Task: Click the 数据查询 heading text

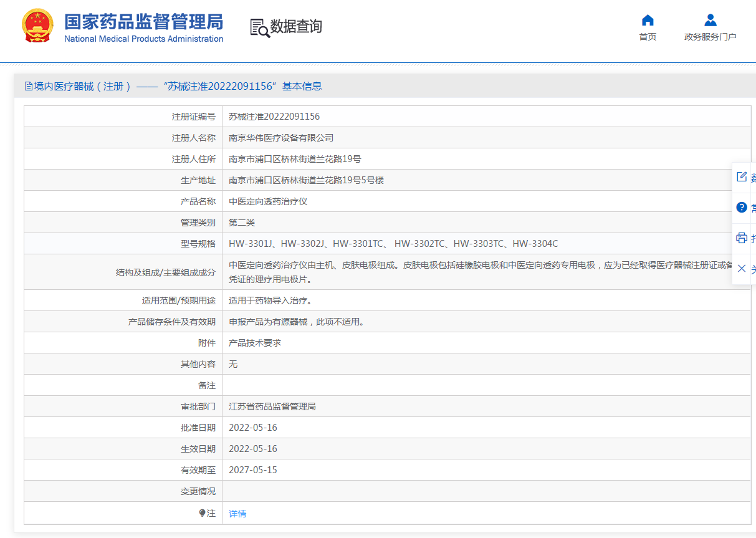Action: point(296,27)
